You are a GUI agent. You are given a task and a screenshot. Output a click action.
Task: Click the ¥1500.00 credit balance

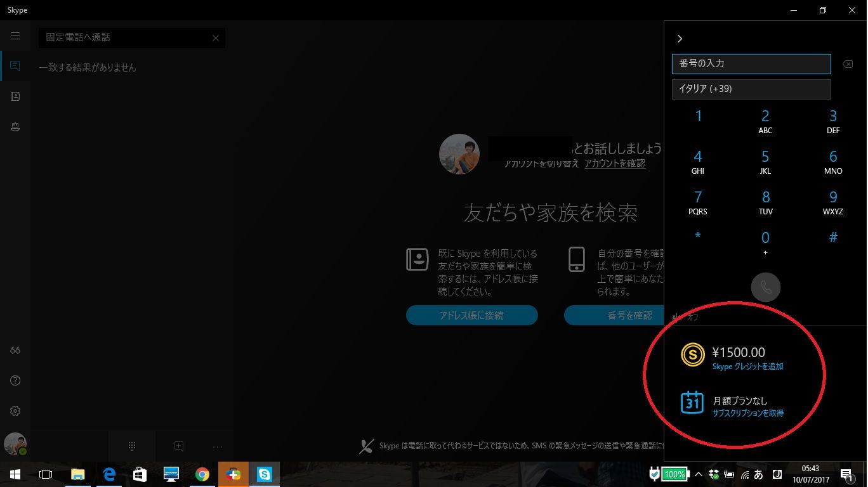click(739, 353)
